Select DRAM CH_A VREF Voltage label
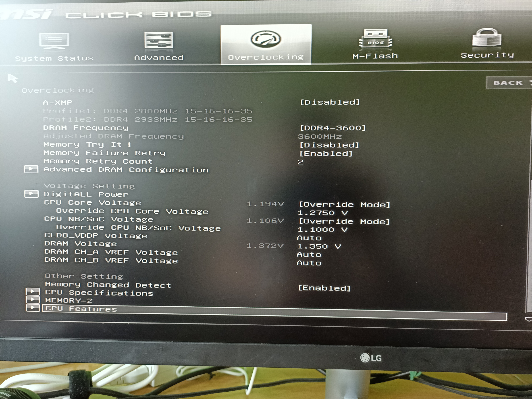 tap(111, 252)
